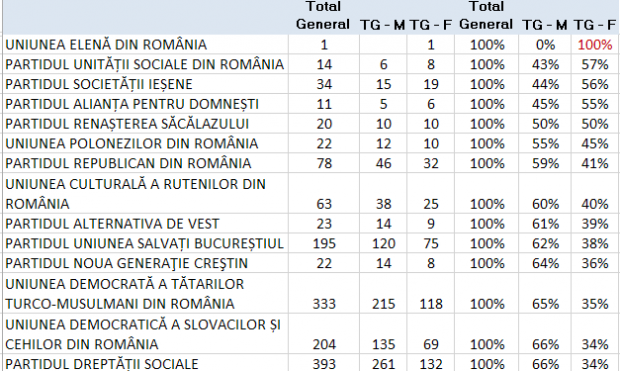Viewport: 620px width, 371px height.
Task: Click PARTIDUL ALIANȚA PENTRU DOMNEȘTI row label
Action: pos(146,104)
